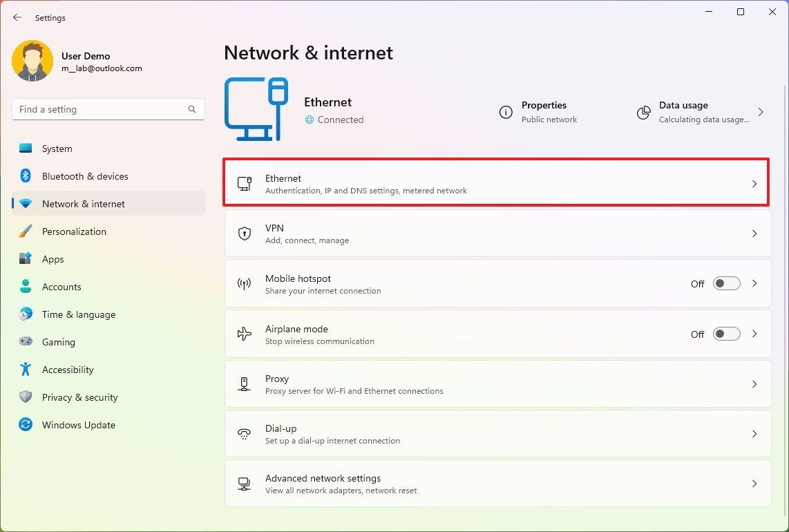
Task: Open Properties for the public network
Action: (544, 111)
